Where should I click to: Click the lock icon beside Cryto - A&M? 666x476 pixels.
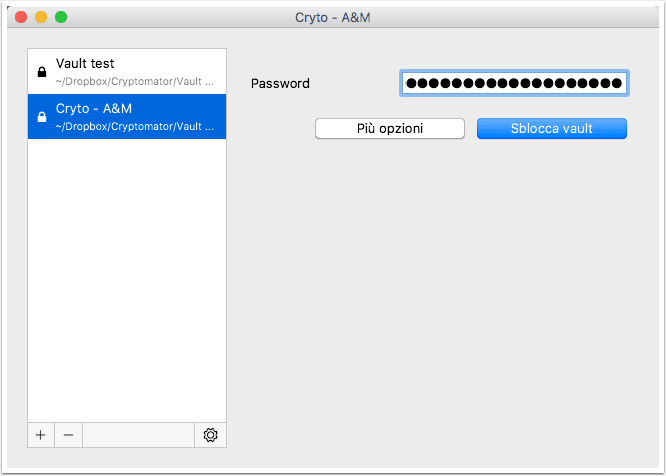pyautogui.click(x=42, y=117)
